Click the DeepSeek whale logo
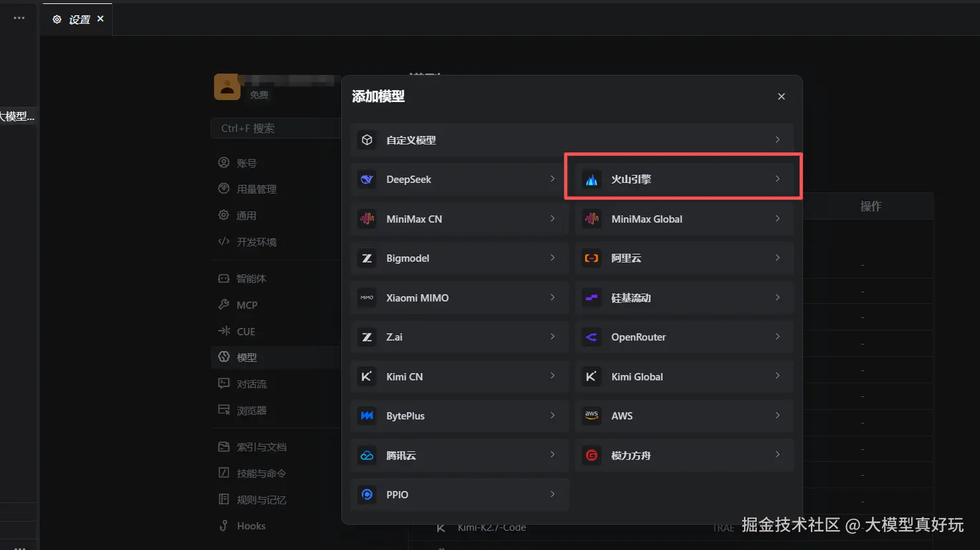The height and width of the screenshot is (550, 980). (367, 180)
